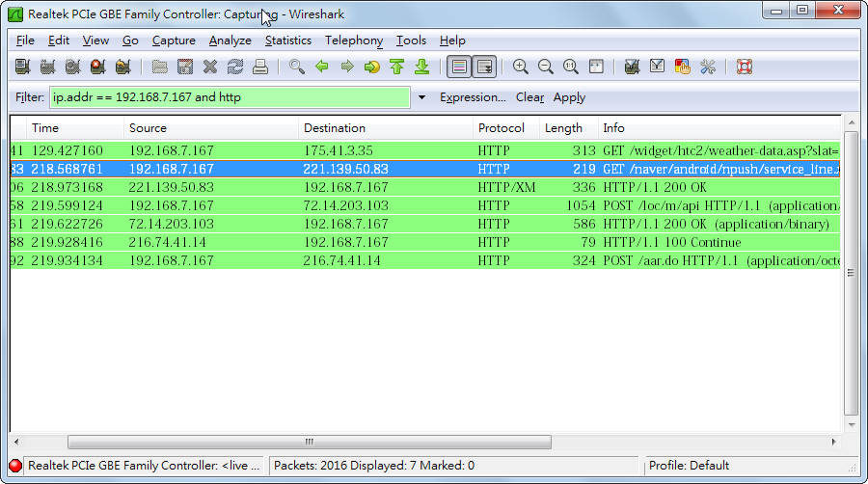
Task: Restart the running live capture
Action: pos(122,67)
